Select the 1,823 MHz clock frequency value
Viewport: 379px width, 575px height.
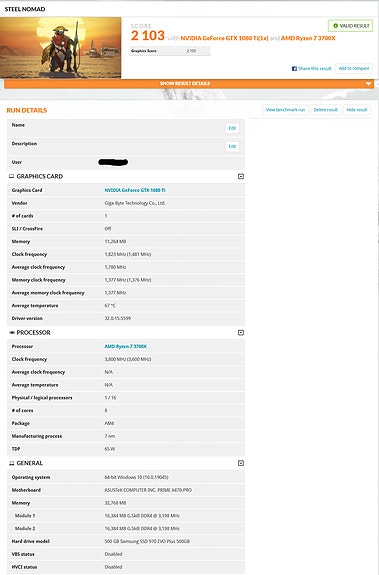pos(128,254)
